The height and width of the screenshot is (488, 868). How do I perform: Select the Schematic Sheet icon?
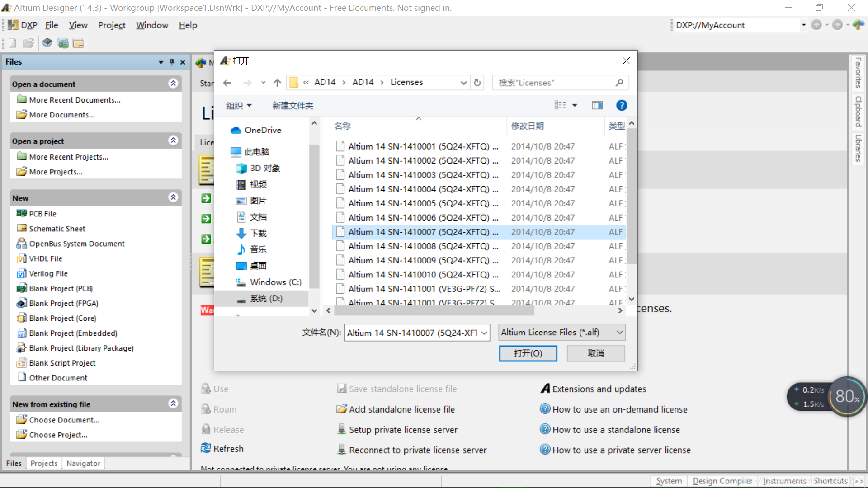[21, 228]
